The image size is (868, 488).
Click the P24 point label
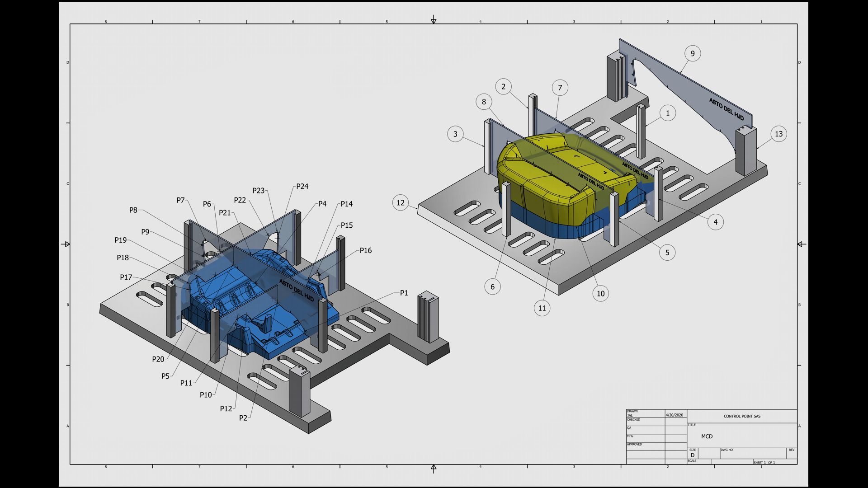point(302,186)
